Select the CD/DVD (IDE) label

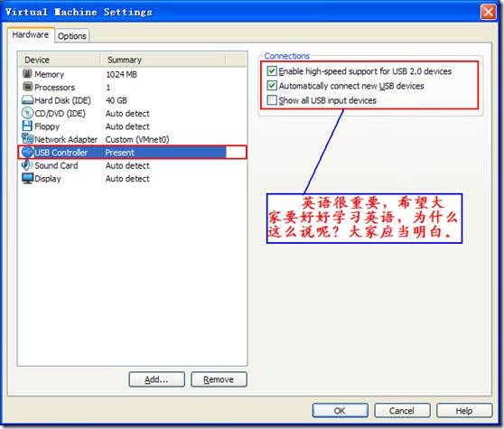(x=60, y=114)
